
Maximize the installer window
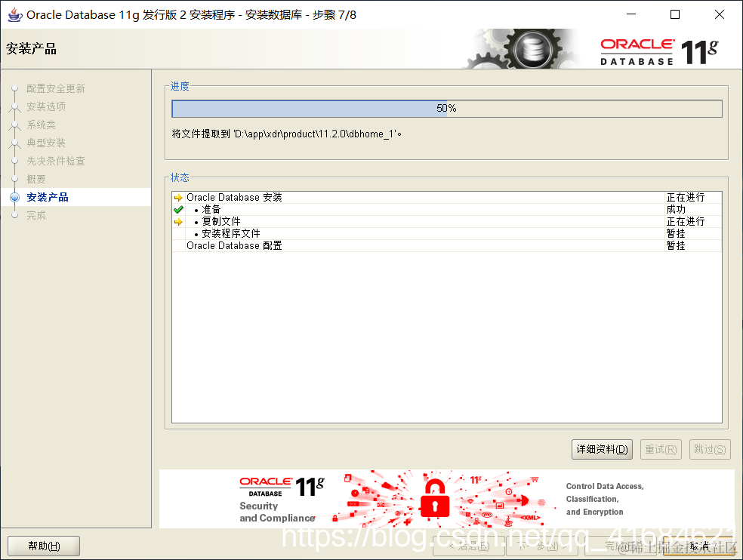pos(675,14)
